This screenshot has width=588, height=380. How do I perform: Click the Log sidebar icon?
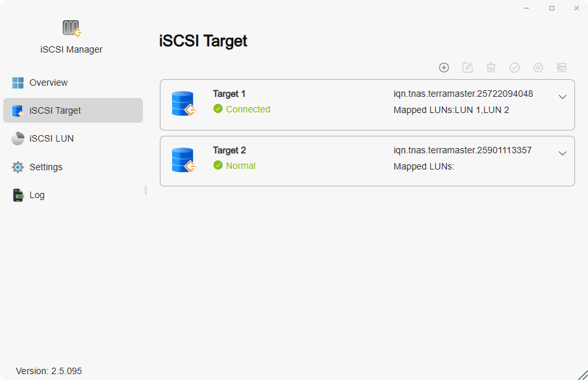coord(18,194)
